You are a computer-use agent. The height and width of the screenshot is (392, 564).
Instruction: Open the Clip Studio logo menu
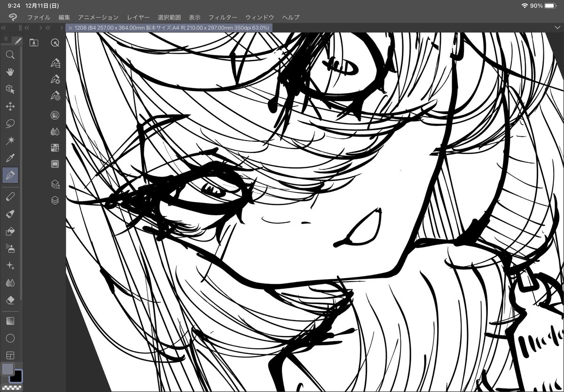coord(12,17)
